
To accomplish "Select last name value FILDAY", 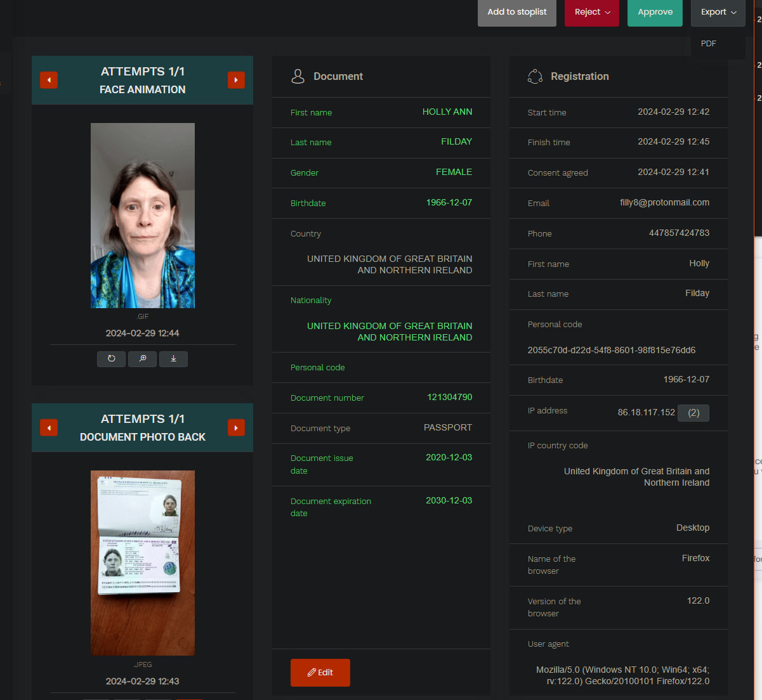I will (x=457, y=141).
